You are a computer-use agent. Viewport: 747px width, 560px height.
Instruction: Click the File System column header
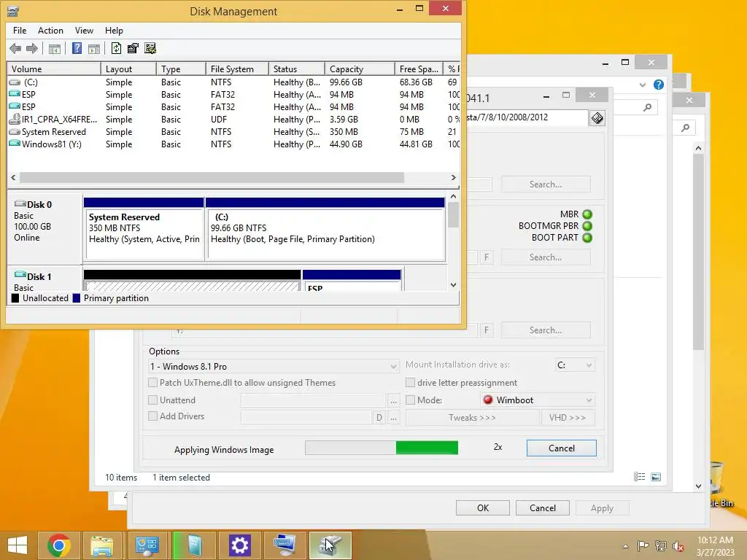[x=237, y=69]
